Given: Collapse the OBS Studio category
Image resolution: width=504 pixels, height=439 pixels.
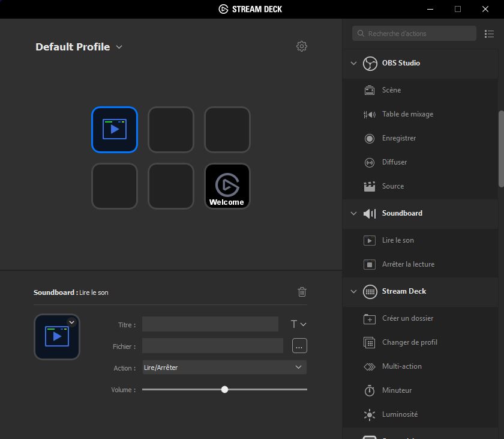Looking at the screenshot, I should [353, 63].
